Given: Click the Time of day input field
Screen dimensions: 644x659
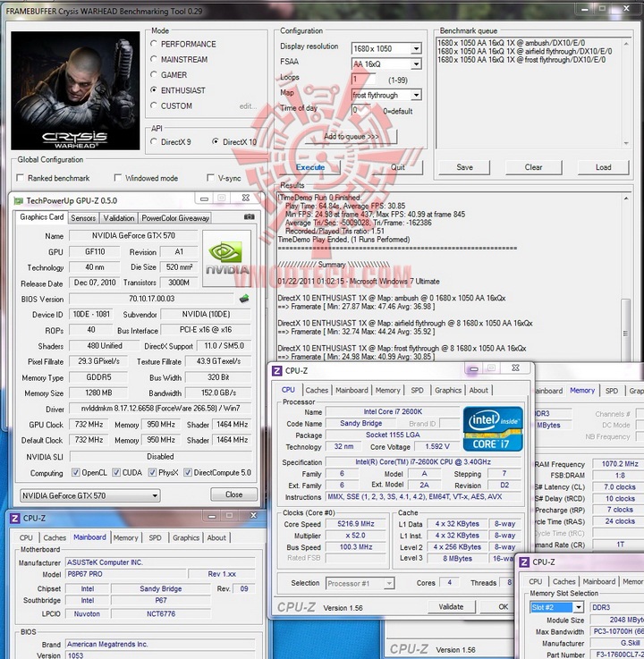Looking at the screenshot, I should [x=361, y=110].
